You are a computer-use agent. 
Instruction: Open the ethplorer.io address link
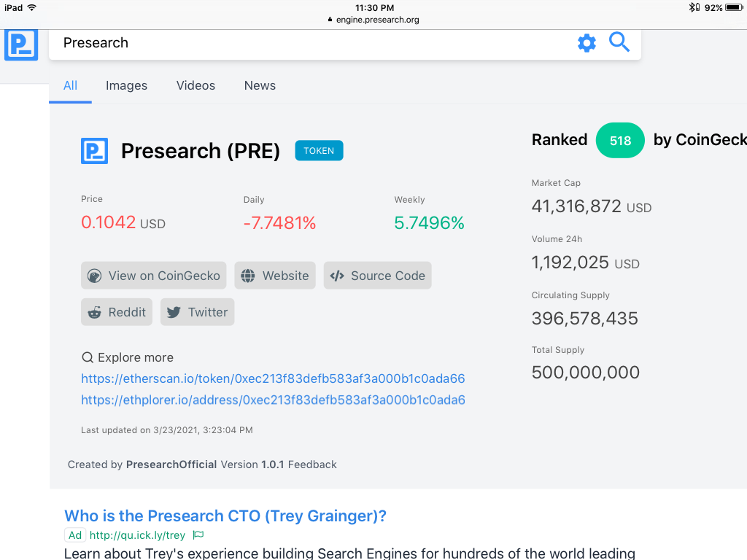273,400
